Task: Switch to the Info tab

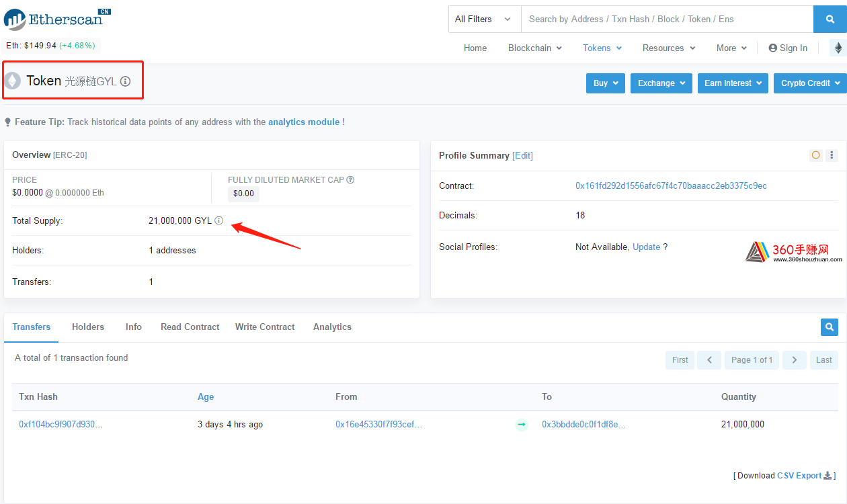Action: [x=134, y=327]
